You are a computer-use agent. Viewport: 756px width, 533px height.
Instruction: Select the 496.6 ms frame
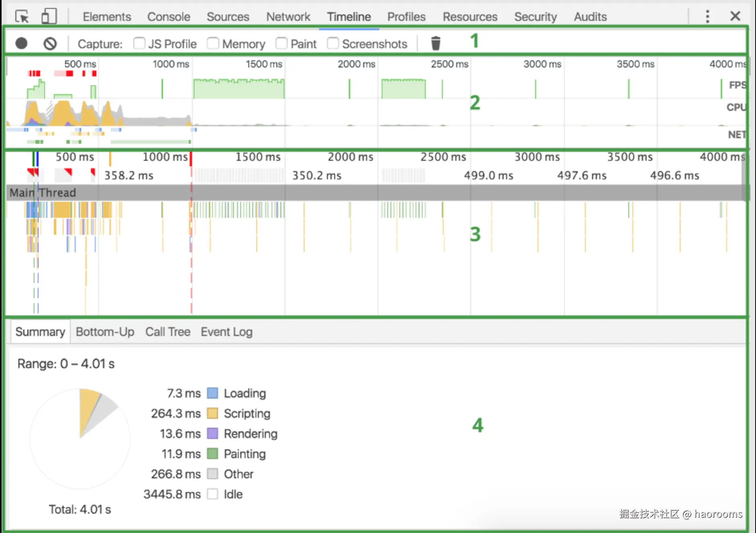point(674,176)
